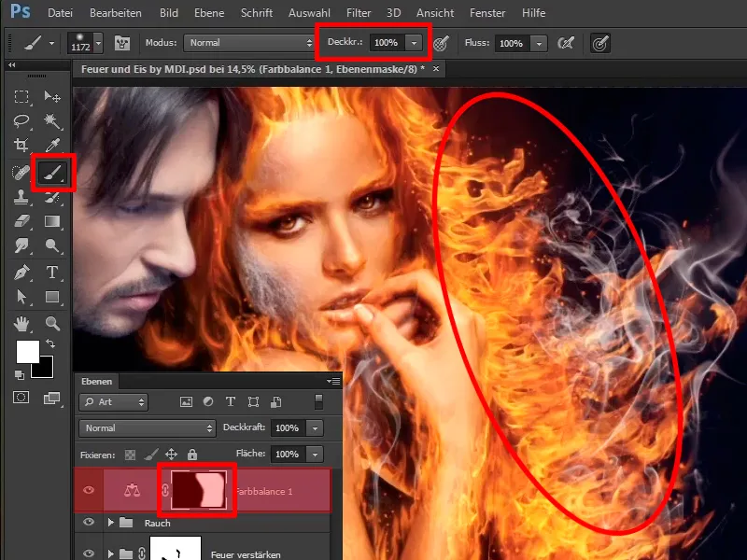The image size is (747, 560).
Task: Toggle pressure for size in the options bar
Action: pyautogui.click(x=600, y=43)
